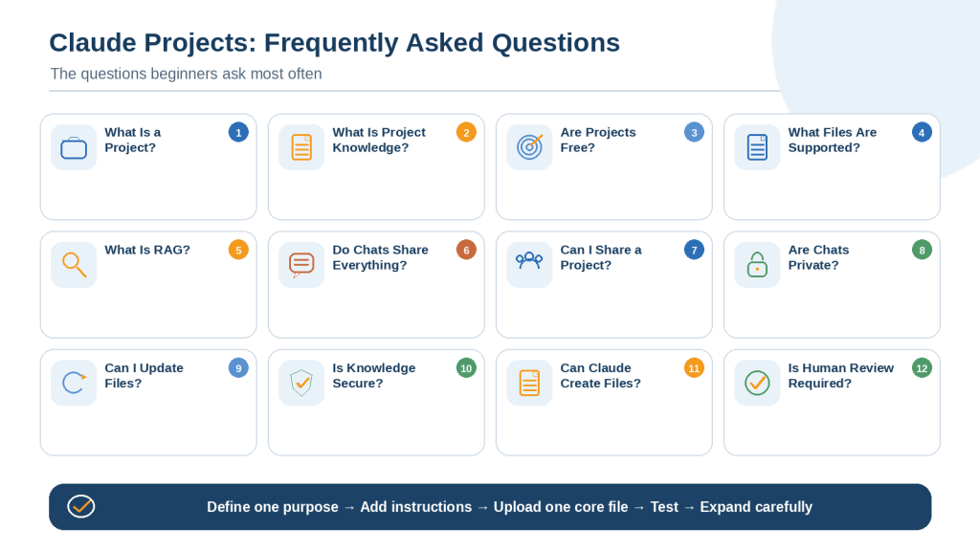The image size is (980, 551).
Task: Click the orange document icon for Can Claude Create Files
Action: [529, 383]
